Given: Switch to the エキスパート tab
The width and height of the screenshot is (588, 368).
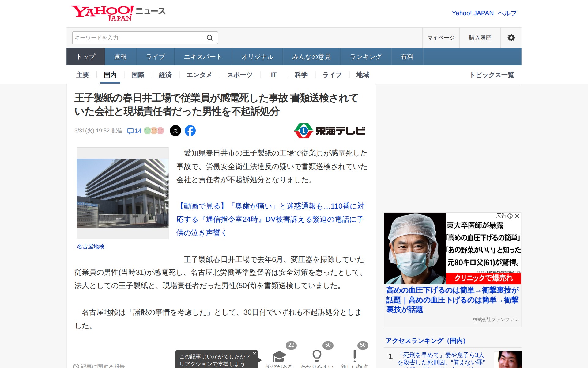Looking at the screenshot, I should coord(203,57).
